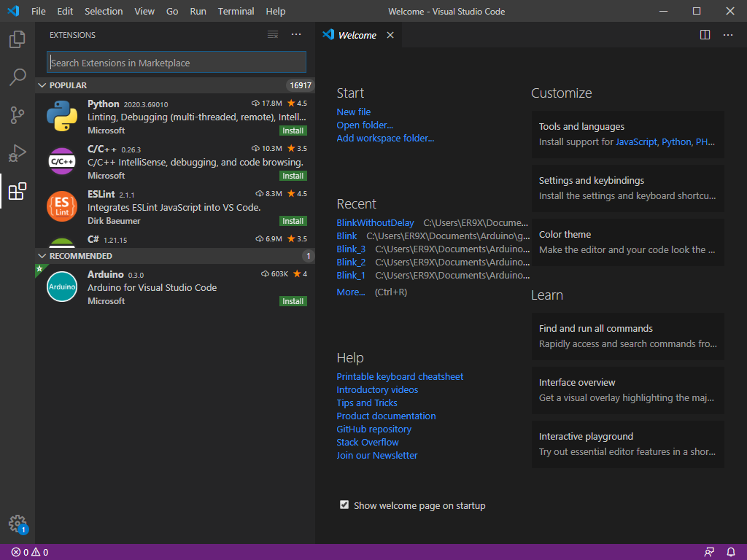Viewport: 747px width, 560px height.
Task: Click the C/C++ extension logo
Action: coord(62,161)
